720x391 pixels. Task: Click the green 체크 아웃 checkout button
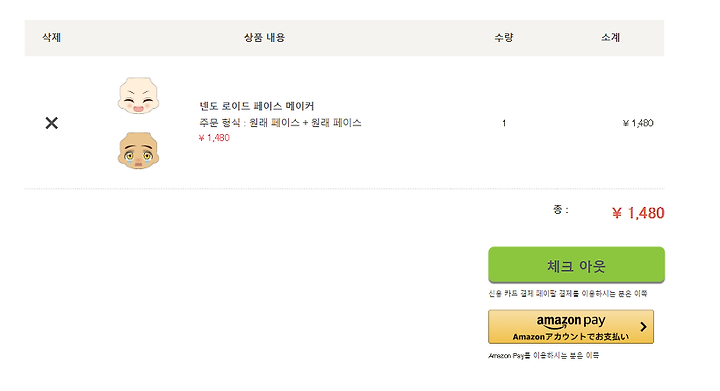coord(576,265)
